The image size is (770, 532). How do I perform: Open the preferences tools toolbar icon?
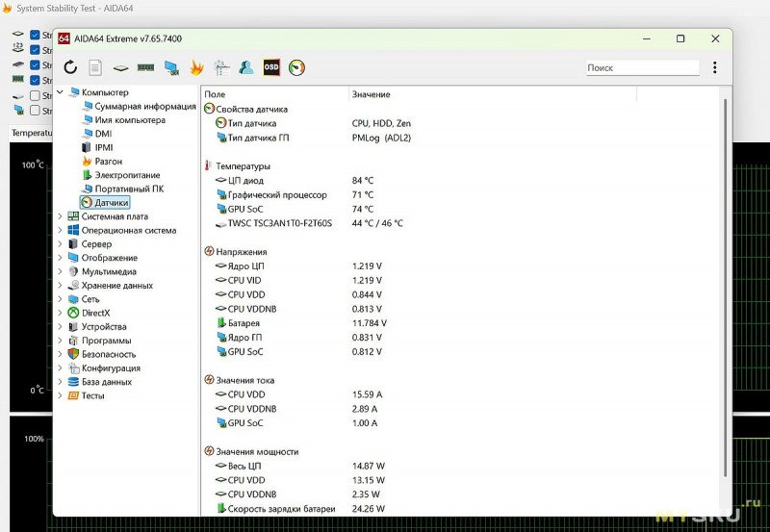pos(221,67)
